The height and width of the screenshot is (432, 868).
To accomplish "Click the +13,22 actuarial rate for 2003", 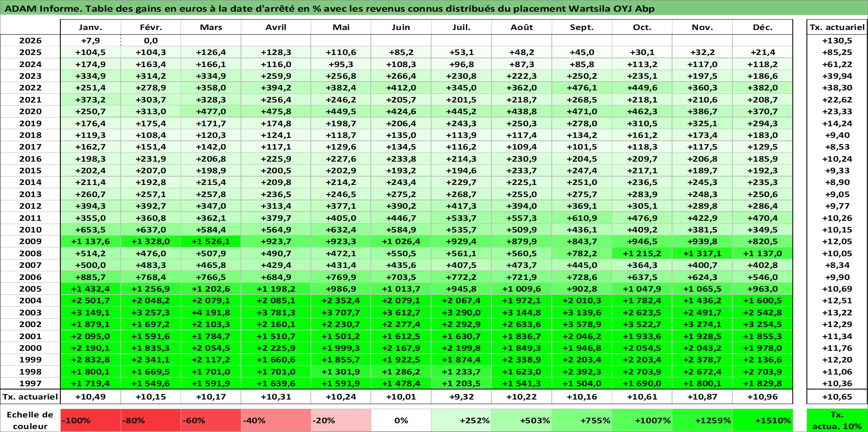I will (837, 312).
